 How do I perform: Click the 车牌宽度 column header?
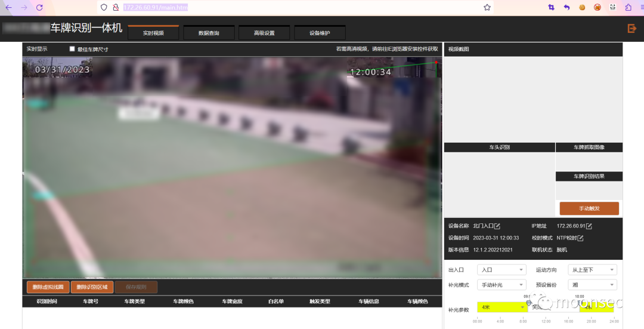[232, 302]
